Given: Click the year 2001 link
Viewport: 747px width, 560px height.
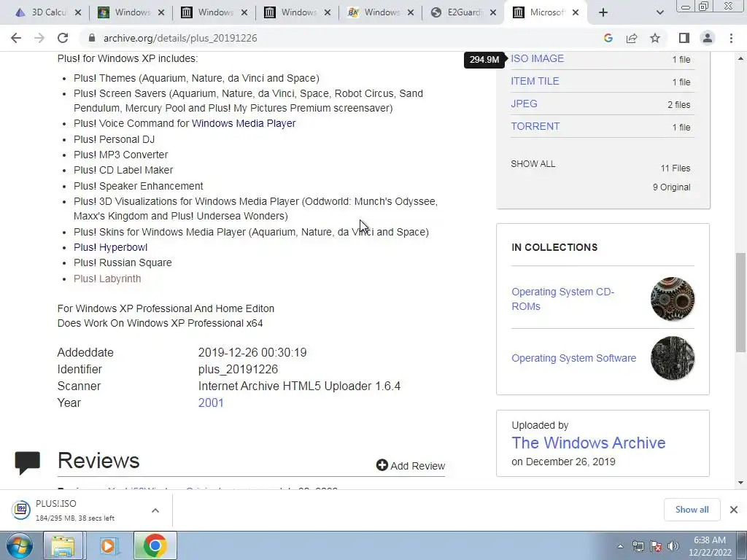Looking at the screenshot, I should coord(211,402).
